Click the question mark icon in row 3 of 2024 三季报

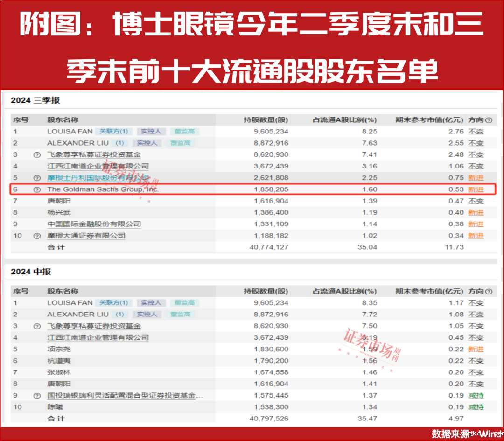[x=37, y=155]
